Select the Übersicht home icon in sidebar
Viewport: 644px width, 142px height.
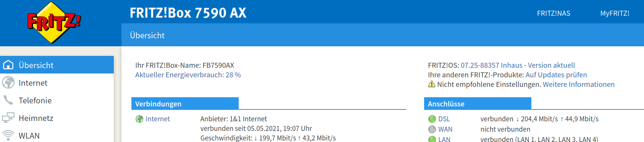[x=8, y=65]
